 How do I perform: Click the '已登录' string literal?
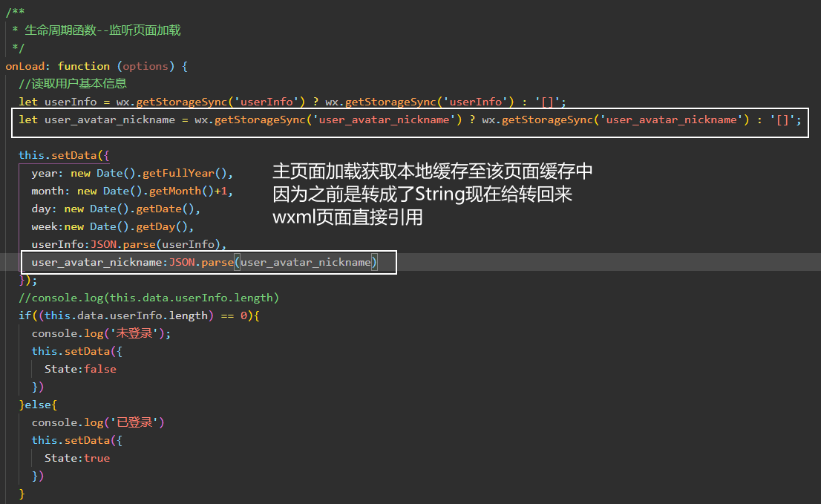tap(136, 422)
